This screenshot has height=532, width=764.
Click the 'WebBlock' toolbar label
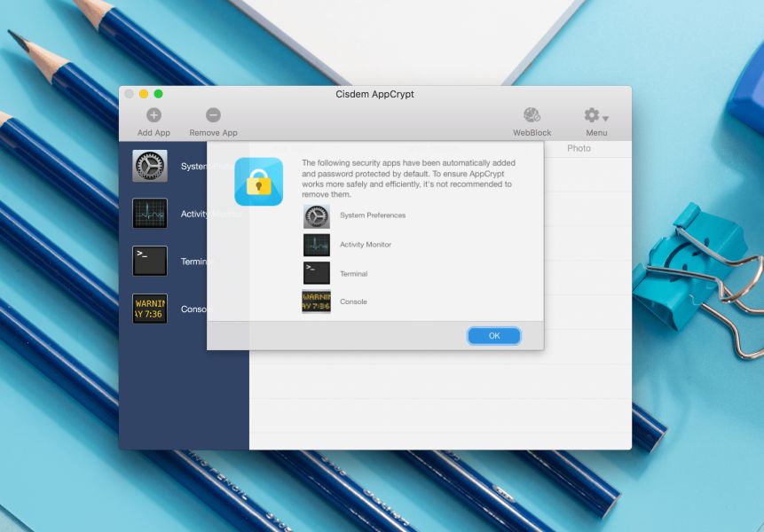click(532, 133)
